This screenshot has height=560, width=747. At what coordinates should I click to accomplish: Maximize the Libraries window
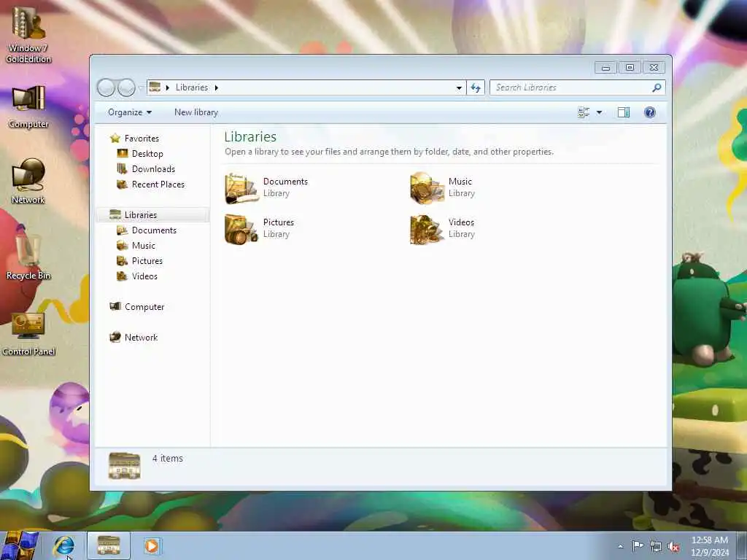click(x=630, y=68)
